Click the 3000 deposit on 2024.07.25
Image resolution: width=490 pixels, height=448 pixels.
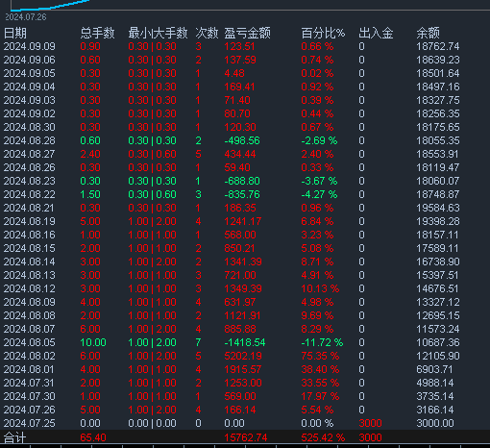click(370, 423)
